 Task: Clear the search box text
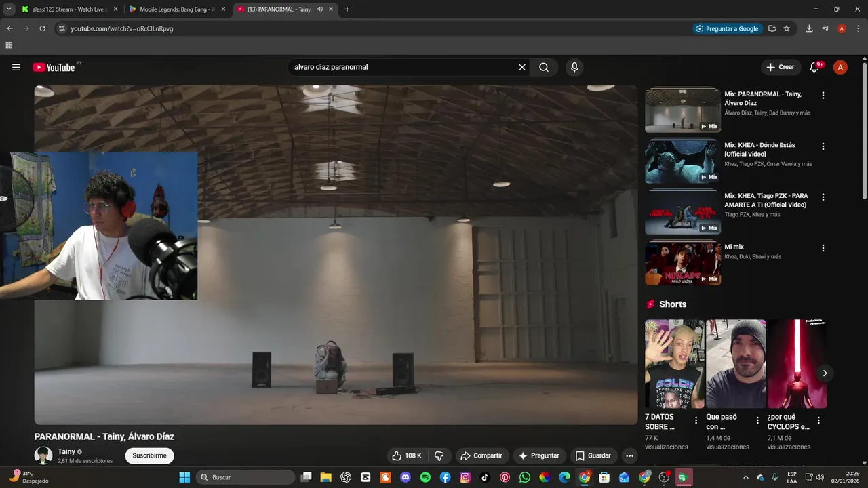point(522,67)
